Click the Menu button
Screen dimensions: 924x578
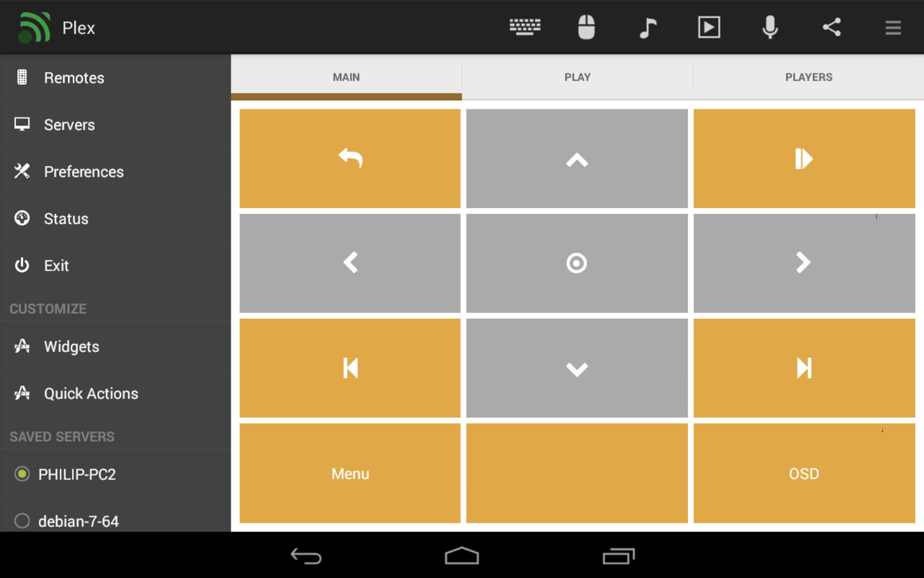(x=349, y=474)
